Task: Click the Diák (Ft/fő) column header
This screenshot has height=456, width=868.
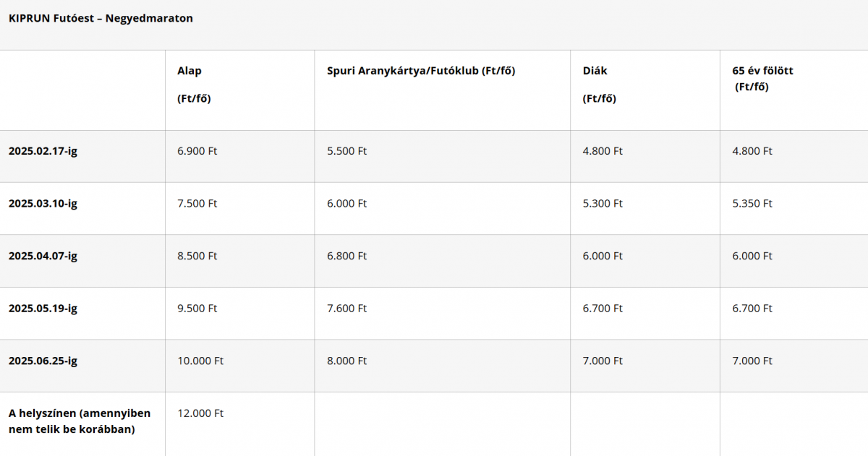Action: click(x=600, y=85)
